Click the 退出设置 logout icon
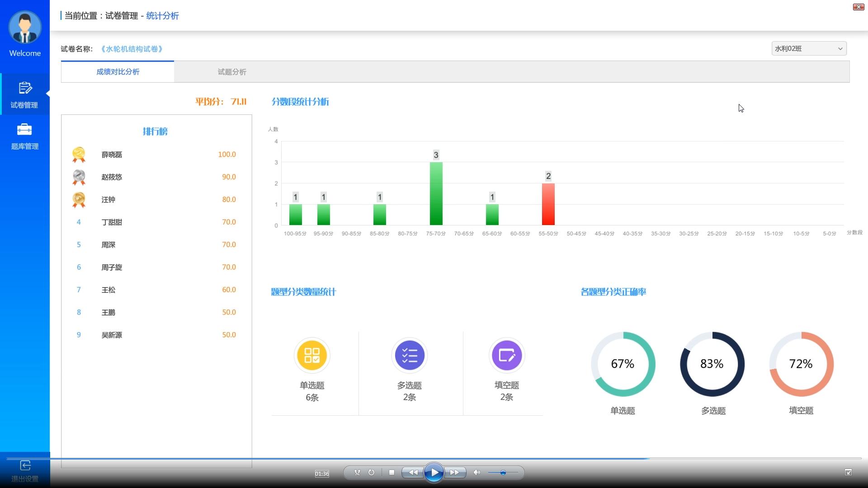 pos(25,466)
